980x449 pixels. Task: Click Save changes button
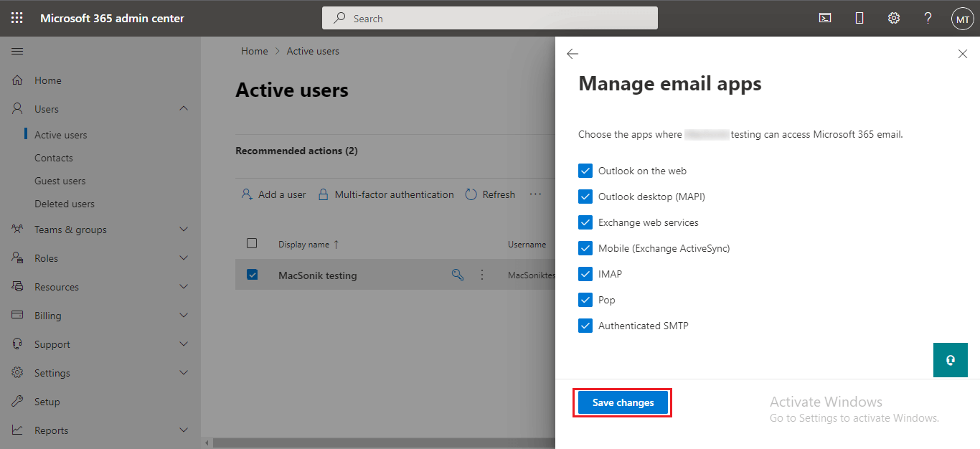(623, 402)
